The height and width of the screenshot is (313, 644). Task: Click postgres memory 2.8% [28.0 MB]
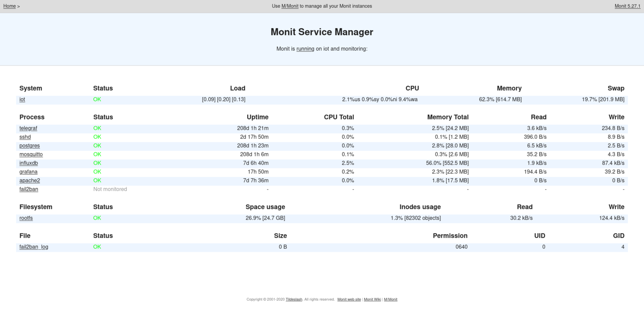[450, 146]
